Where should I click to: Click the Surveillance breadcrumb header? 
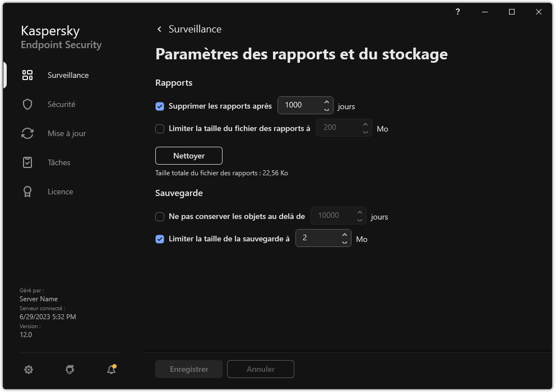[x=195, y=29]
